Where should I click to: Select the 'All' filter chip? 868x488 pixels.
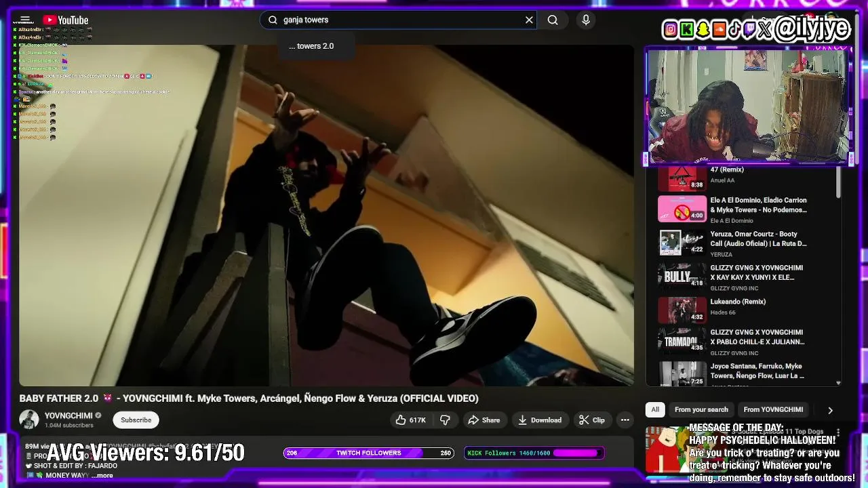(x=655, y=409)
